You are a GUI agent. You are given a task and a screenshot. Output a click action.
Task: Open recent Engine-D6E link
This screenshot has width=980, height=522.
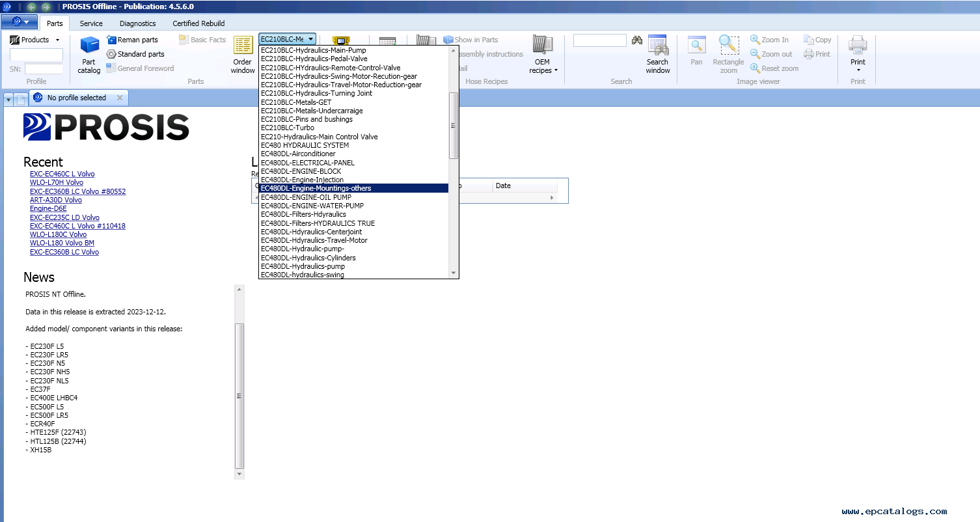pos(48,209)
